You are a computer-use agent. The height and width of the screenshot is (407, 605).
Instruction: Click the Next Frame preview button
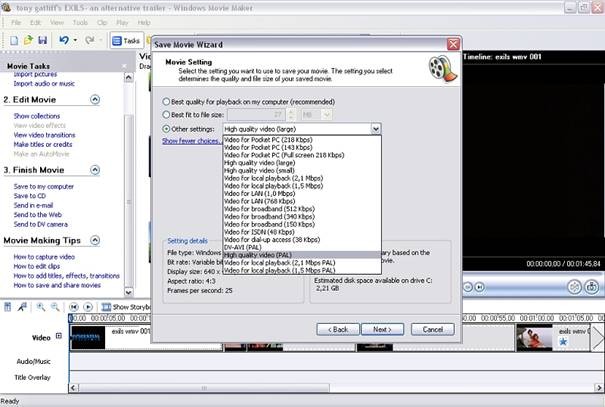coord(480,287)
